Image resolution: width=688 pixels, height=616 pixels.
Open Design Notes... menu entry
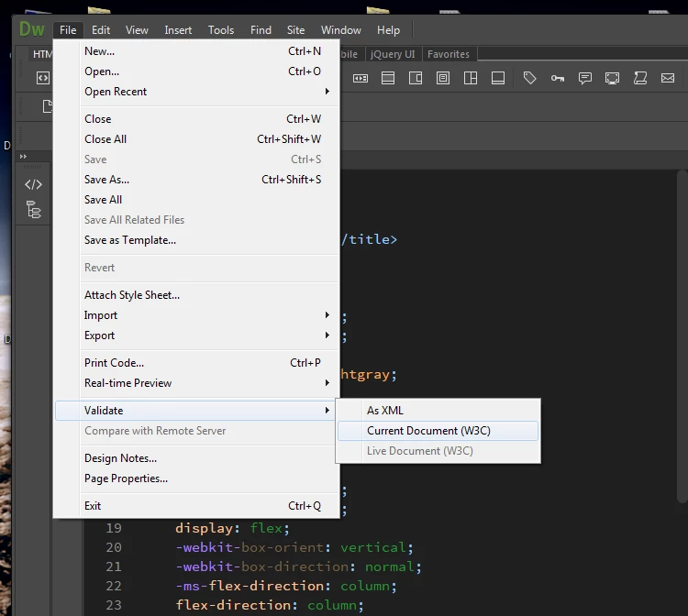tap(196, 457)
